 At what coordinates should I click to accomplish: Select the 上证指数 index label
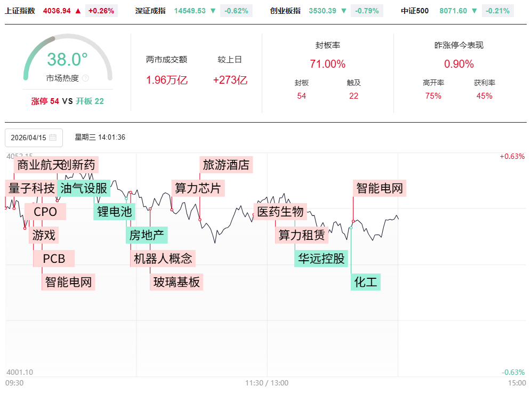[x=20, y=11]
